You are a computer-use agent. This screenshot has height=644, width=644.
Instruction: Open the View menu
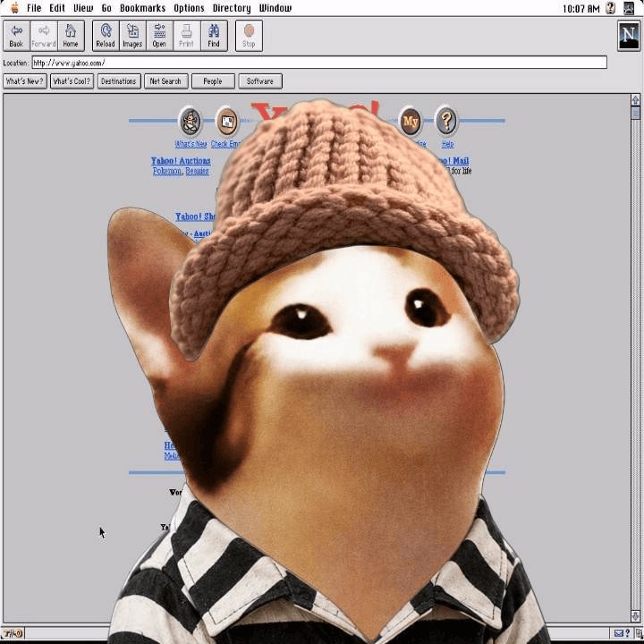click(83, 8)
